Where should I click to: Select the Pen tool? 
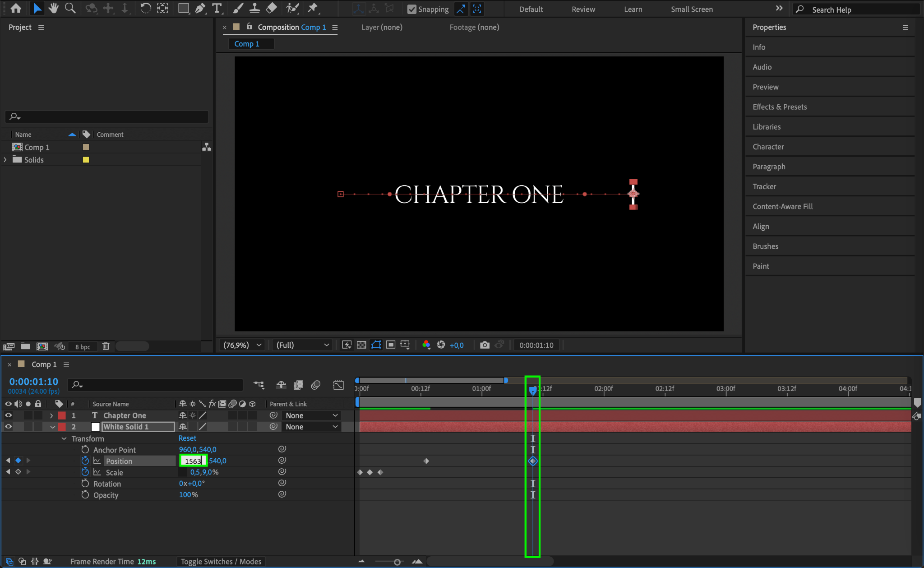pos(200,8)
